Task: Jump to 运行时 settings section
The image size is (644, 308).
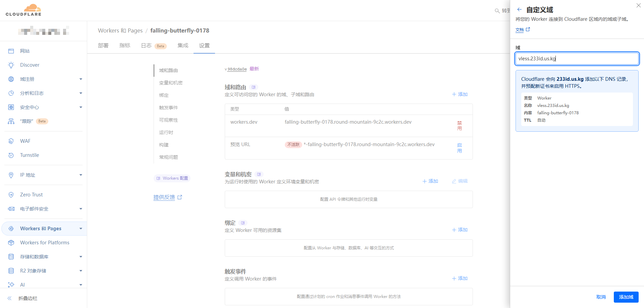Action: click(x=166, y=132)
